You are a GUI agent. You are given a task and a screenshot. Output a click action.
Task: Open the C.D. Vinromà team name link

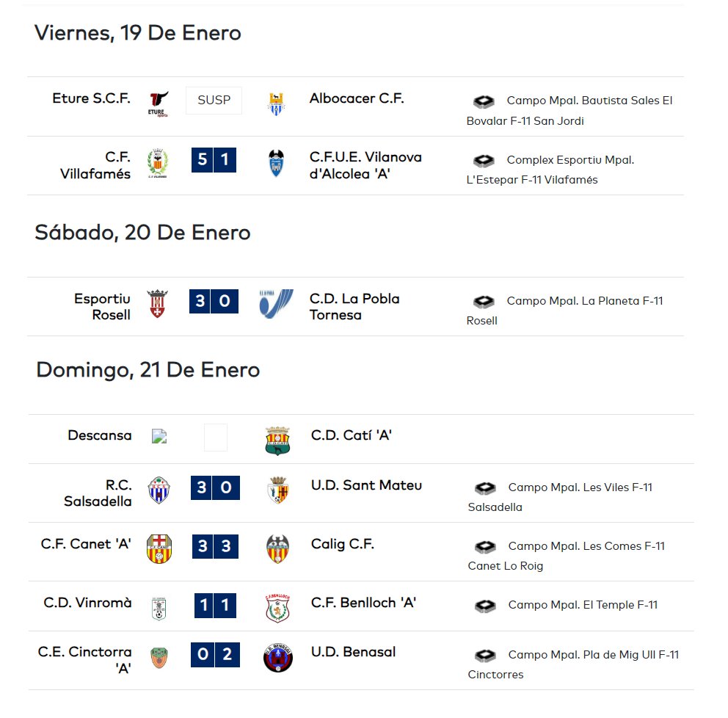click(88, 603)
